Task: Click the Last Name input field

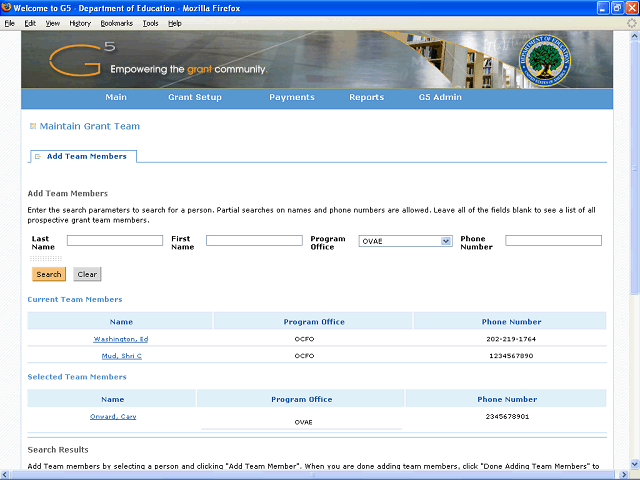Action: coord(115,241)
